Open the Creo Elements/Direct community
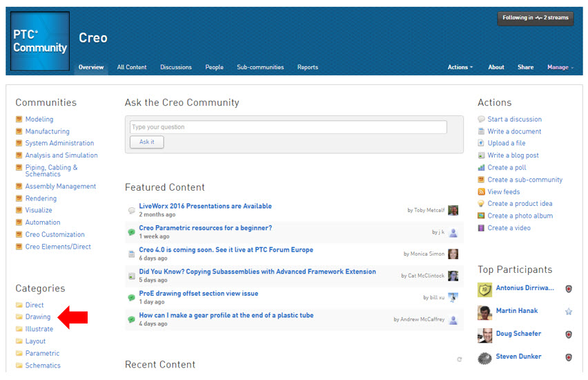588x380 pixels. point(58,247)
